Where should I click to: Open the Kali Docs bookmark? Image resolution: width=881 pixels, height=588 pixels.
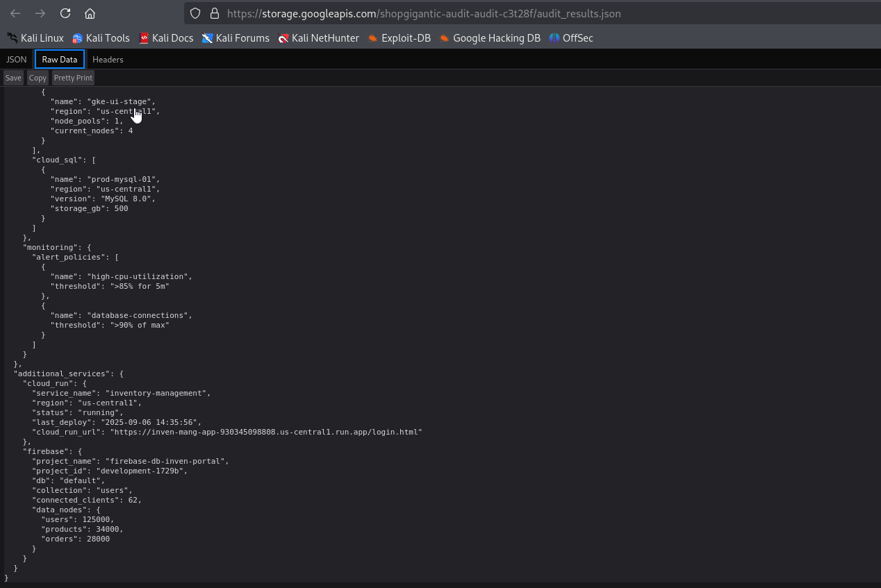coord(166,38)
